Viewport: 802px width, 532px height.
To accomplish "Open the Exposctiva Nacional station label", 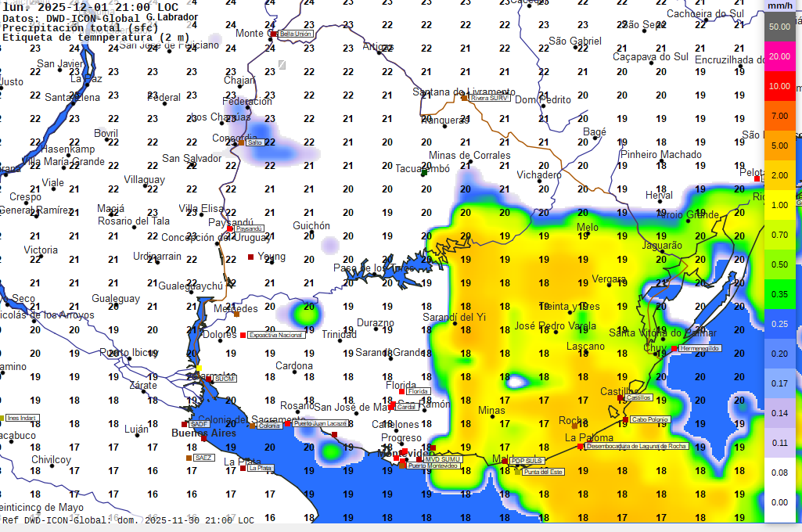I will tap(275, 335).
